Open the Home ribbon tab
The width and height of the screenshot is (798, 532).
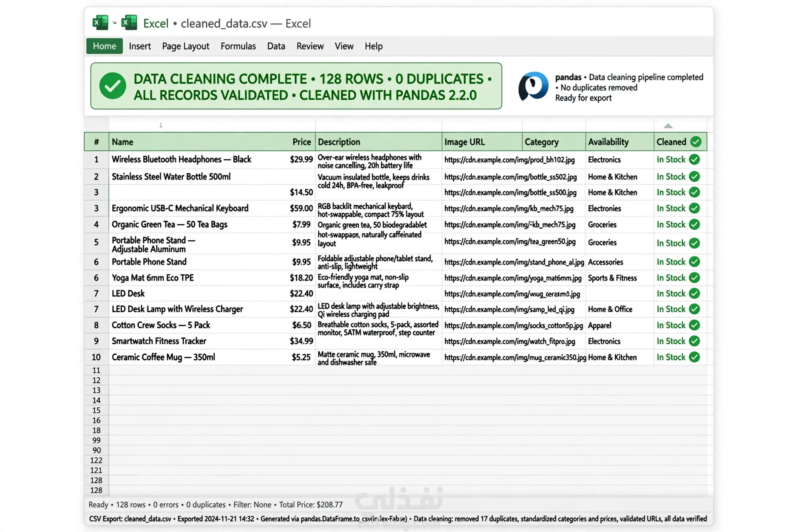click(104, 46)
